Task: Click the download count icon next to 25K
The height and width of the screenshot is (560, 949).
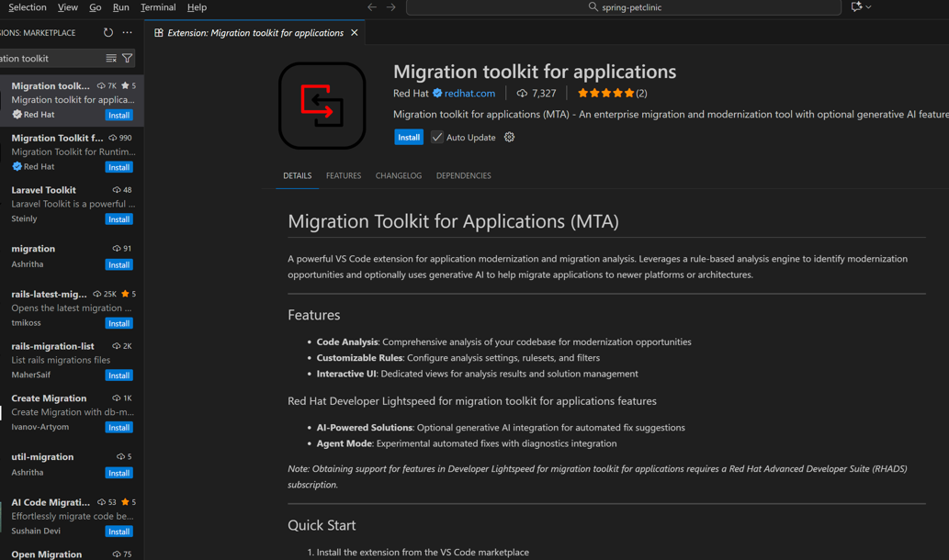Action: pyautogui.click(x=97, y=294)
